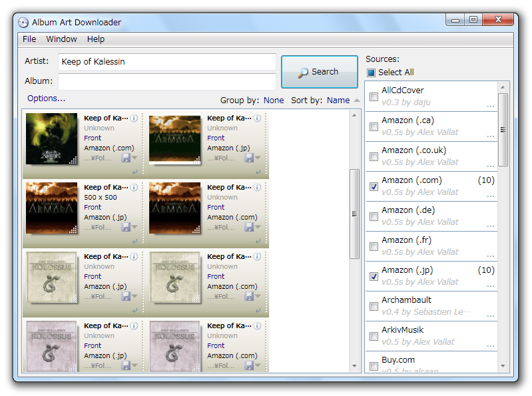Click the return-arrow icon under the beige Kolossus Amazon (.jp) result

(134, 311)
